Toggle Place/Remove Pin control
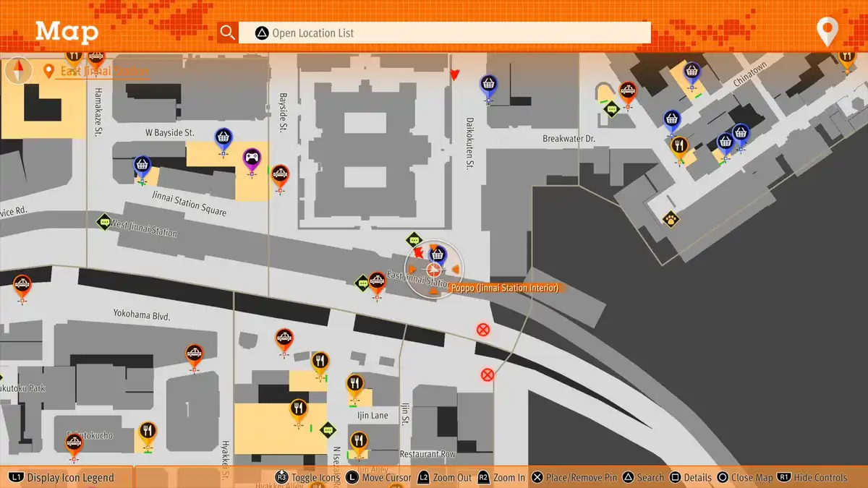 pyautogui.click(x=576, y=477)
